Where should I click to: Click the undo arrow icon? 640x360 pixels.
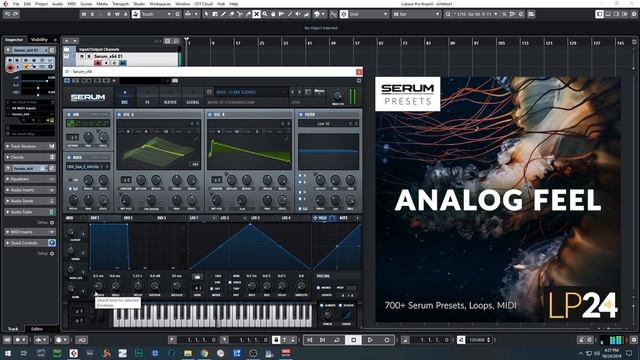point(7,14)
